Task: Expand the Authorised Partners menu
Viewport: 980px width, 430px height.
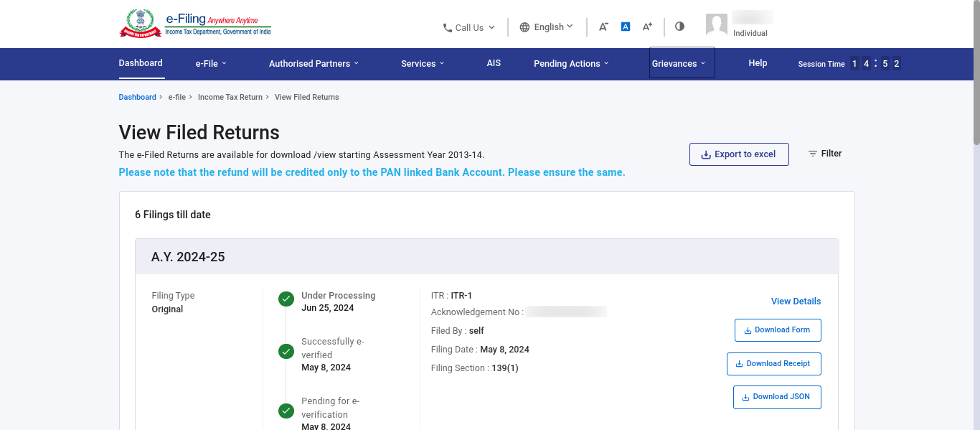Action: [314, 64]
